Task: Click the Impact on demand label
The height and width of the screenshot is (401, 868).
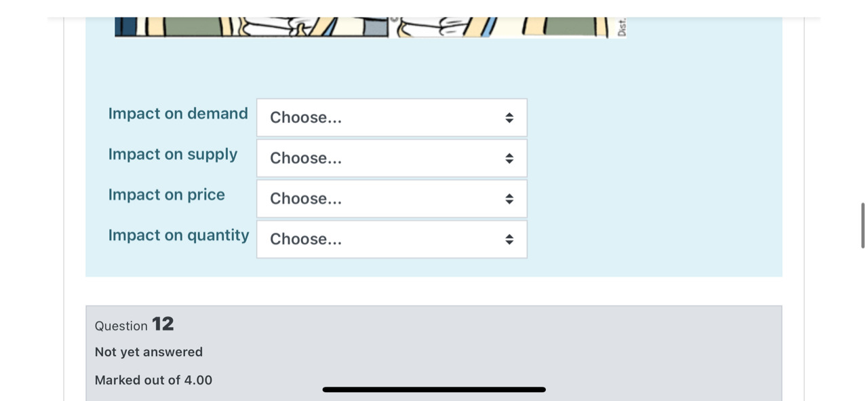Action: point(178,114)
